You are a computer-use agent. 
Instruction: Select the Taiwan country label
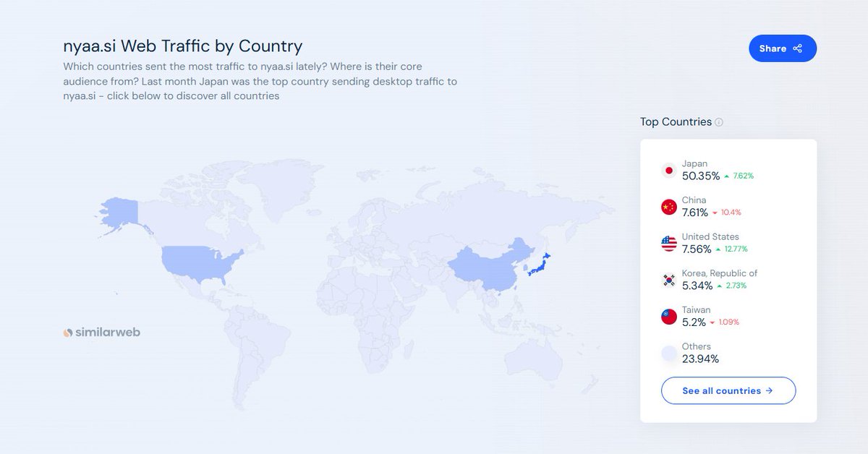[x=696, y=309]
